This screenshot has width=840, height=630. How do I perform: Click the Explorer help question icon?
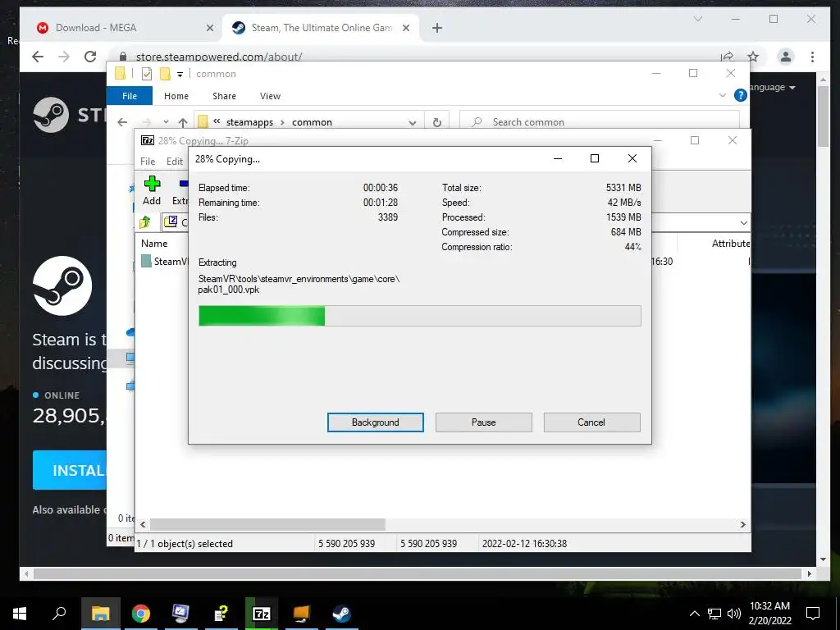pyautogui.click(x=741, y=95)
